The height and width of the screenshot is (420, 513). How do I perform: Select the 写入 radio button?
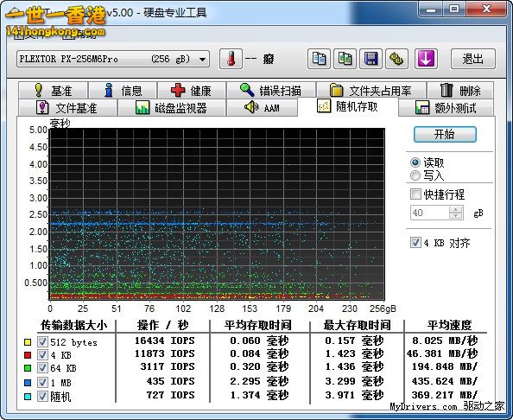415,175
